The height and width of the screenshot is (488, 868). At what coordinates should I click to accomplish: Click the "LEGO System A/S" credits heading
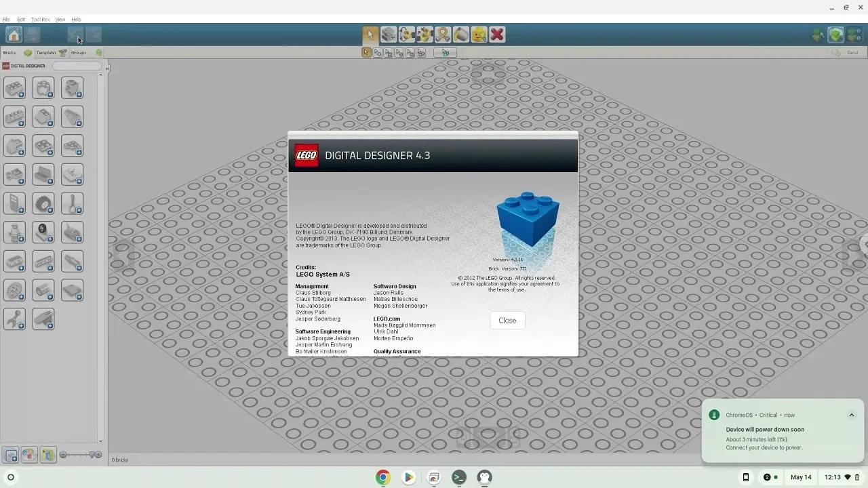pos(323,274)
